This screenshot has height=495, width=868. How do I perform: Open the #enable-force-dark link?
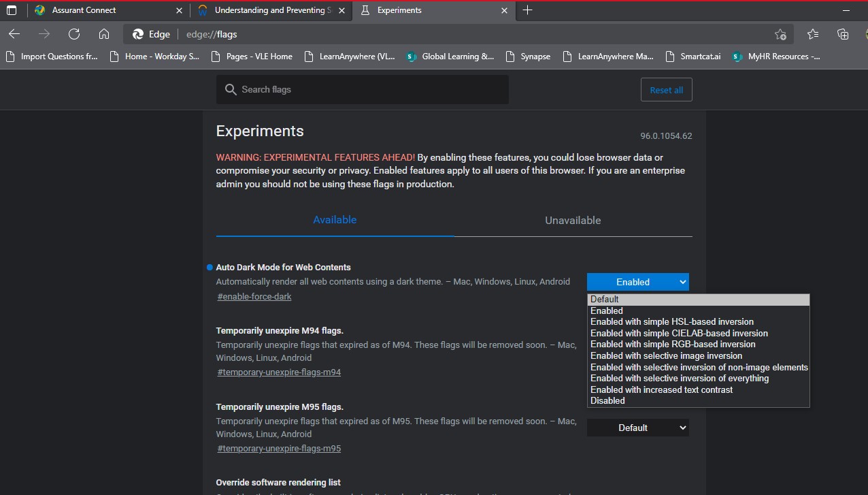[254, 297]
